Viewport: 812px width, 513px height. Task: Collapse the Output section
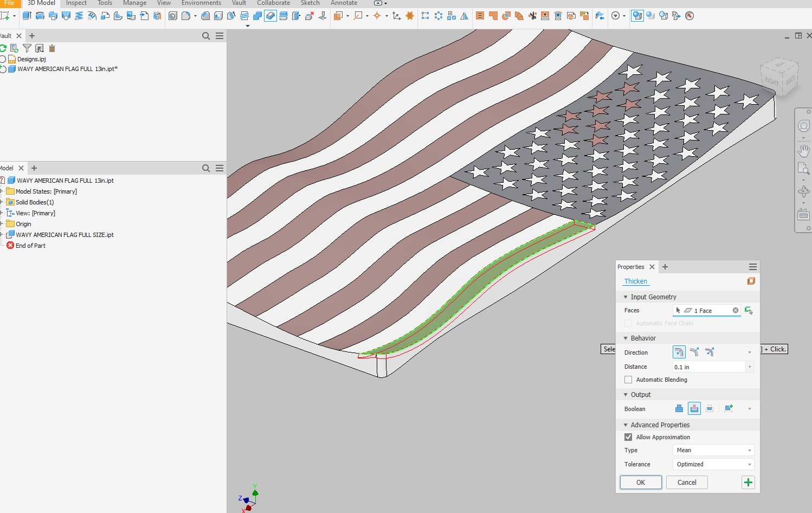click(x=626, y=395)
